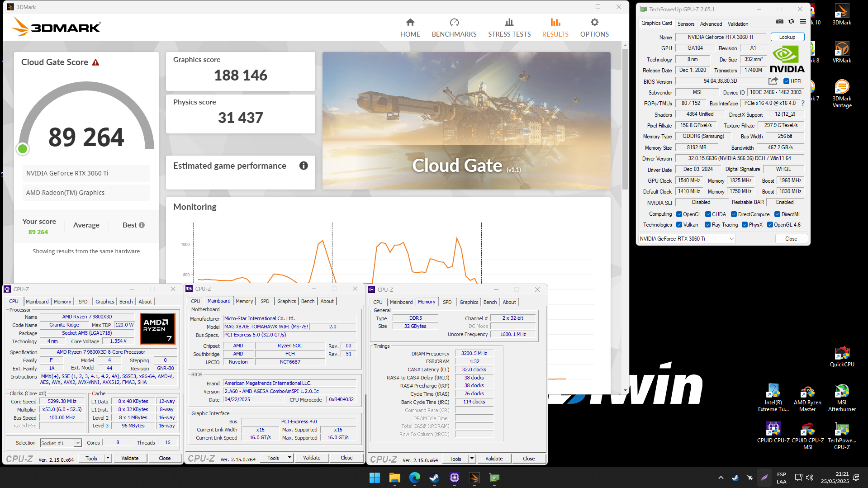Take a GPU-Z screenshot with the camera icon
Screen dimensions: 868x488
click(780, 21)
